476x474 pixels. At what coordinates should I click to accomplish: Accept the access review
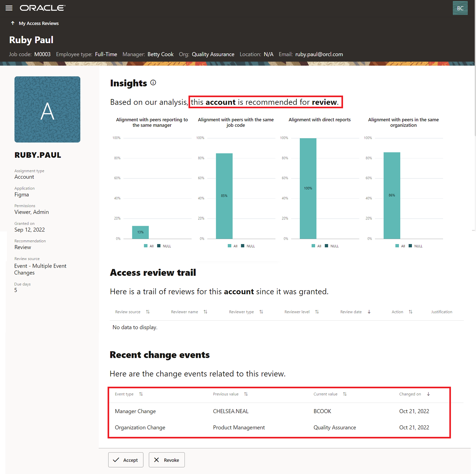coord(126,460)
